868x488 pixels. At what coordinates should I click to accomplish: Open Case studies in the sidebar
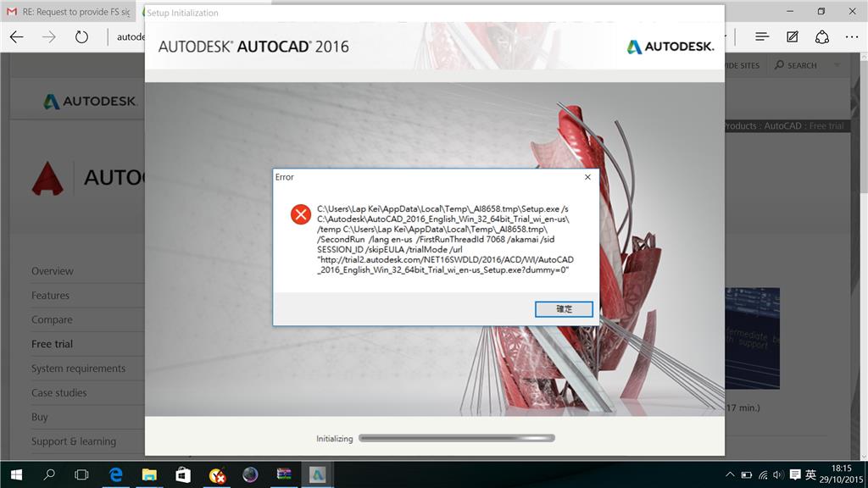58,393
